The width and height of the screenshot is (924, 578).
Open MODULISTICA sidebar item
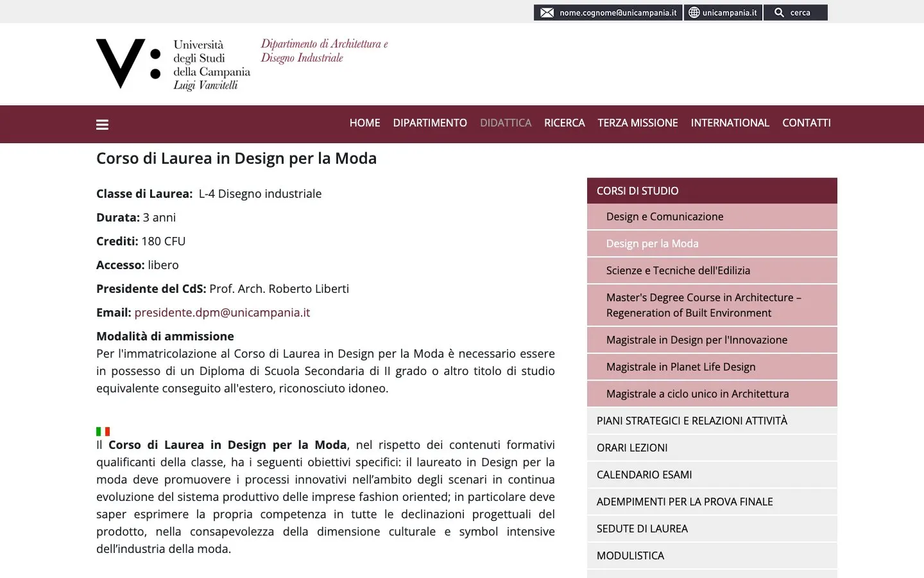[712, 556]
